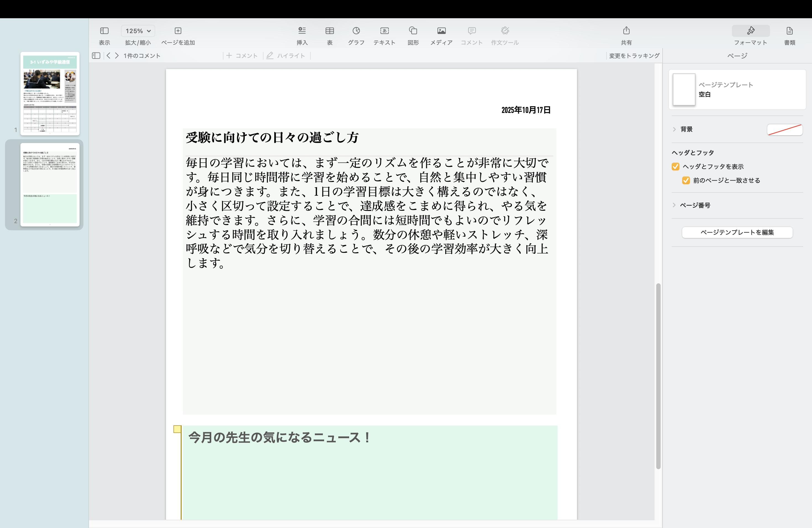Toggle the comments sidebar pane icon

coord(96,56)
